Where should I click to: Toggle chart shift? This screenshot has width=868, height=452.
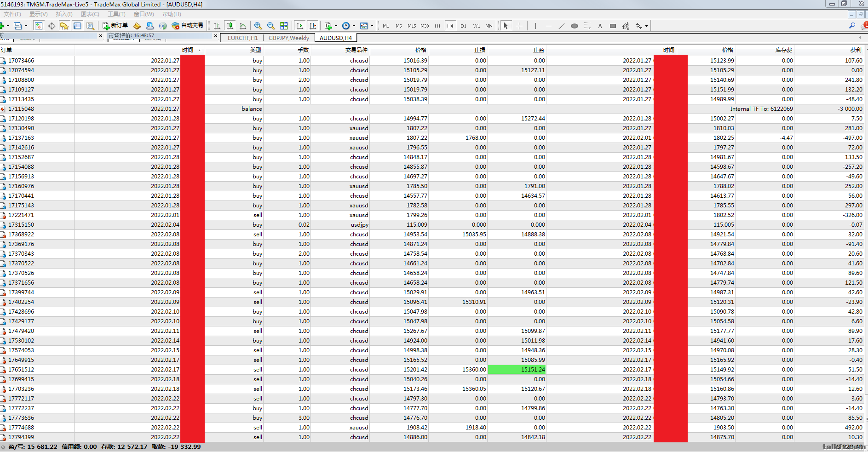(x=313, y=26)
